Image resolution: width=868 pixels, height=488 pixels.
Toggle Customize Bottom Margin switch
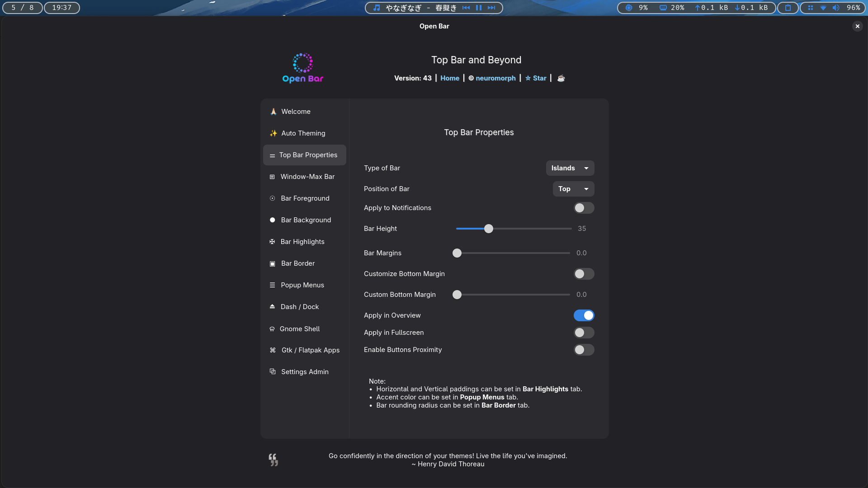tap(584, 274)
